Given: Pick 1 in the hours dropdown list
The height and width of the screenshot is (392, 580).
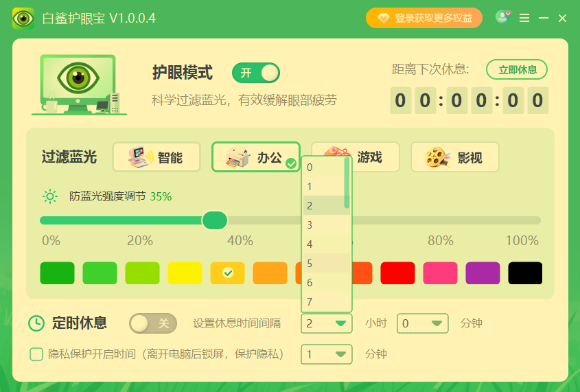Looking at the screenshot, I should [324, 186].
